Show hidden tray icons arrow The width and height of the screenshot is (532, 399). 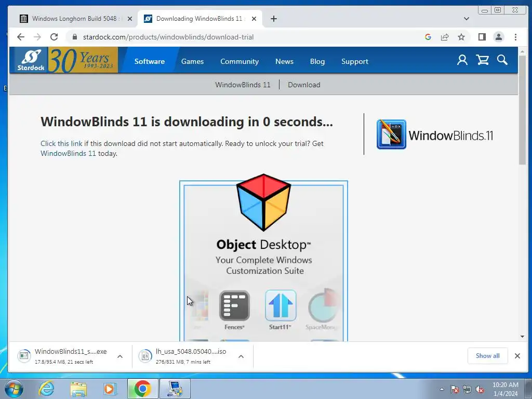[442, 389]
